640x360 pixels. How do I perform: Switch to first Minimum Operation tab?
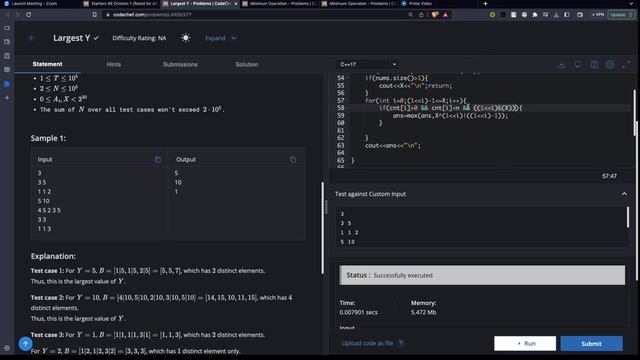point(280,4)
